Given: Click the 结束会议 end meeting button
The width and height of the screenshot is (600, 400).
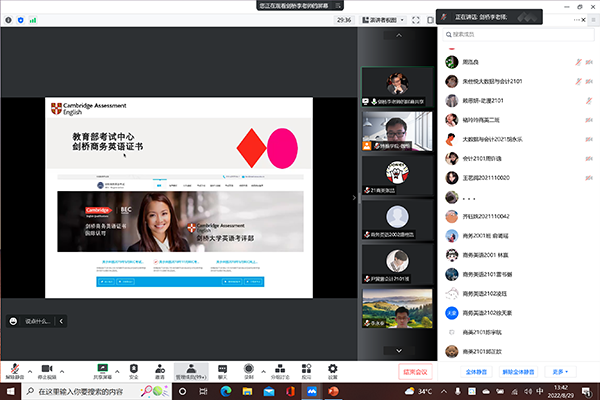Looking at the screenshot, I should pos(413,371).
